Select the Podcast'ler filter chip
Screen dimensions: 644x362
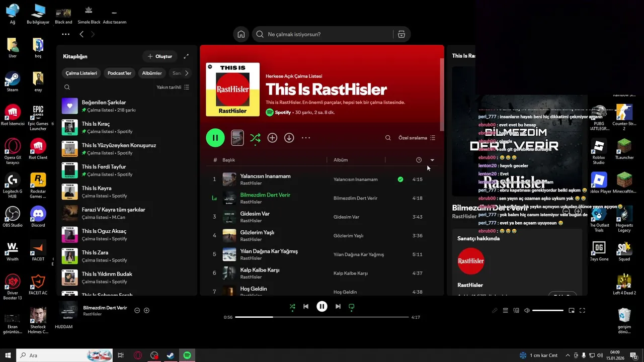[x=119, y=73]
